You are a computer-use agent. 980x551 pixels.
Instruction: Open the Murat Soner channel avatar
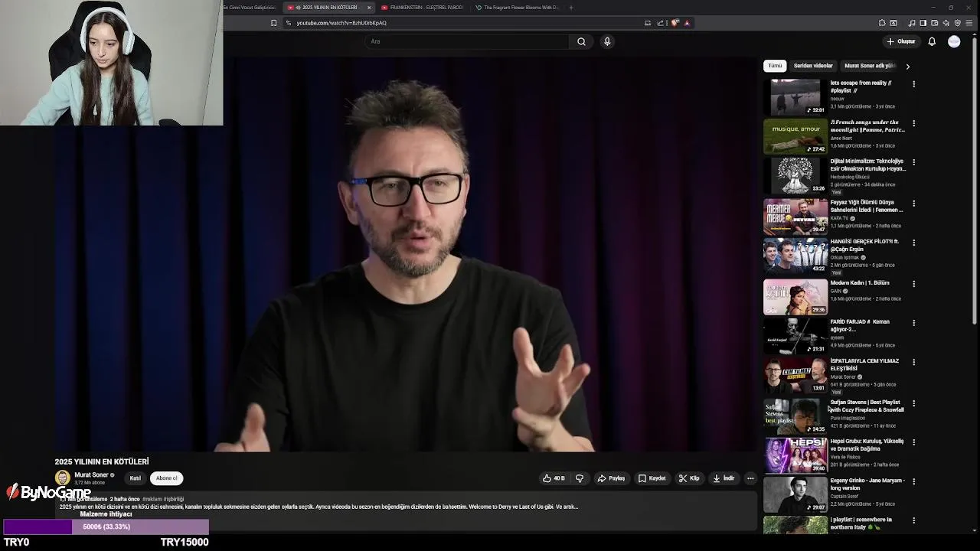(62, 478)
